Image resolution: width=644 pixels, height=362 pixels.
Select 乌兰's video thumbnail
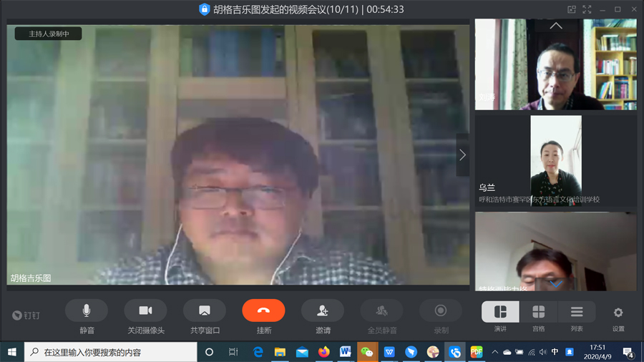coord(555,160)
